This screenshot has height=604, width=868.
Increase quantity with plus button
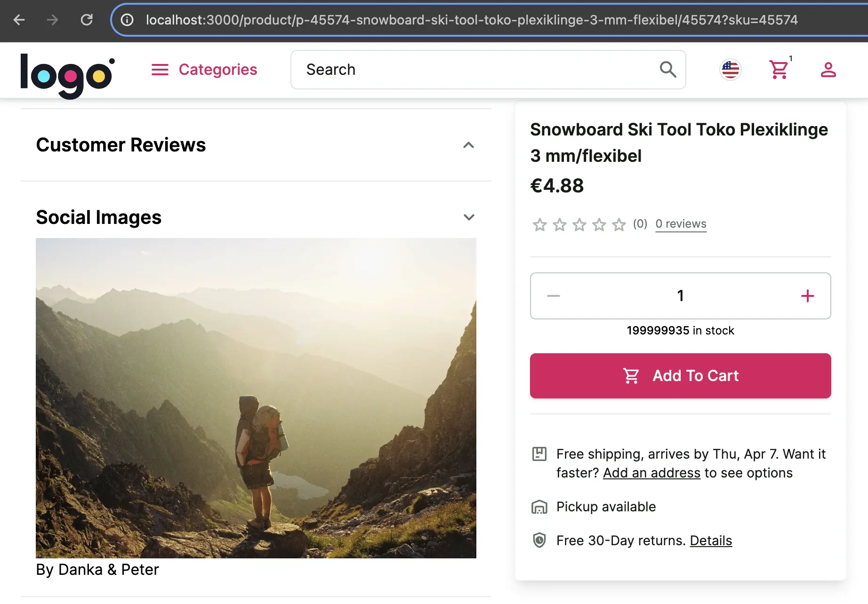807,296
